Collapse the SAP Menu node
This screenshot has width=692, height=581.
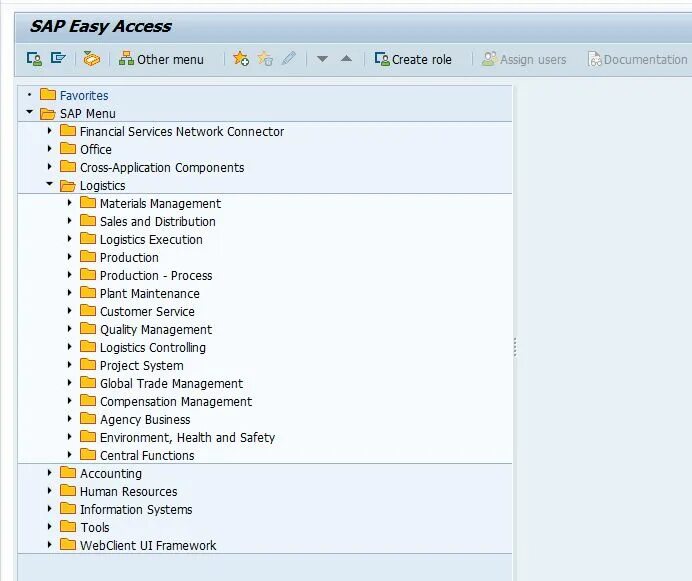(x=30, y=112)
